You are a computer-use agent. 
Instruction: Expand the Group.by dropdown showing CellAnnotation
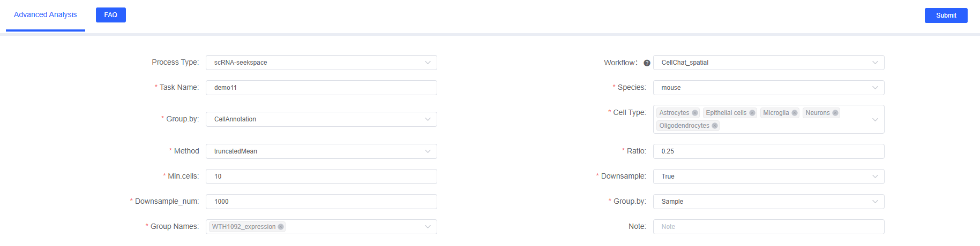point(321,119)
